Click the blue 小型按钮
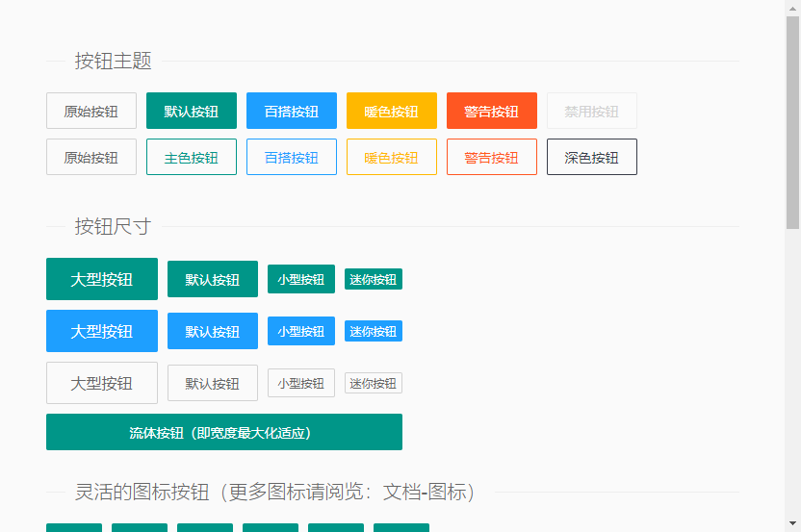This screenshot has height=532, width=801. [301, 331]
